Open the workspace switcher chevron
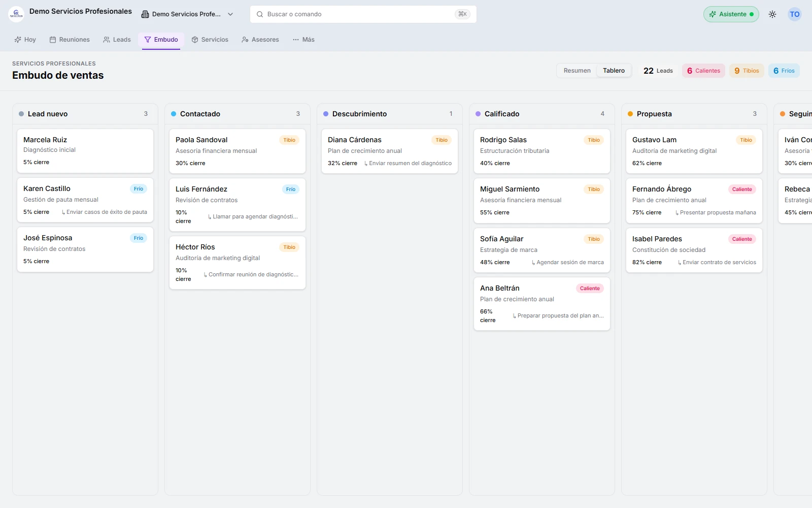Viewport: 812px width, 508px height. pos(230,14)
